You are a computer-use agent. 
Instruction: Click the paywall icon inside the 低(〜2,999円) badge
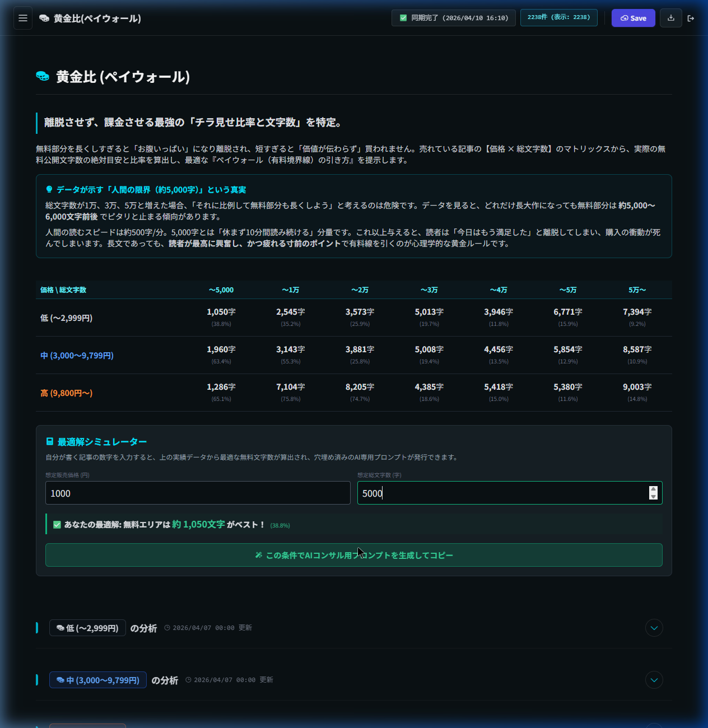pos(60,628)
